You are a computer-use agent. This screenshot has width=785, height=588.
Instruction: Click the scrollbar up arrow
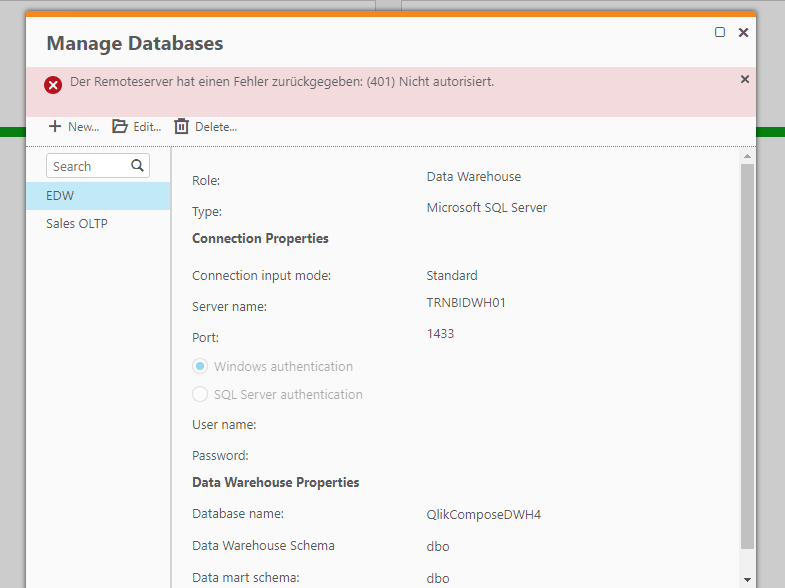[x=747, y=156]
